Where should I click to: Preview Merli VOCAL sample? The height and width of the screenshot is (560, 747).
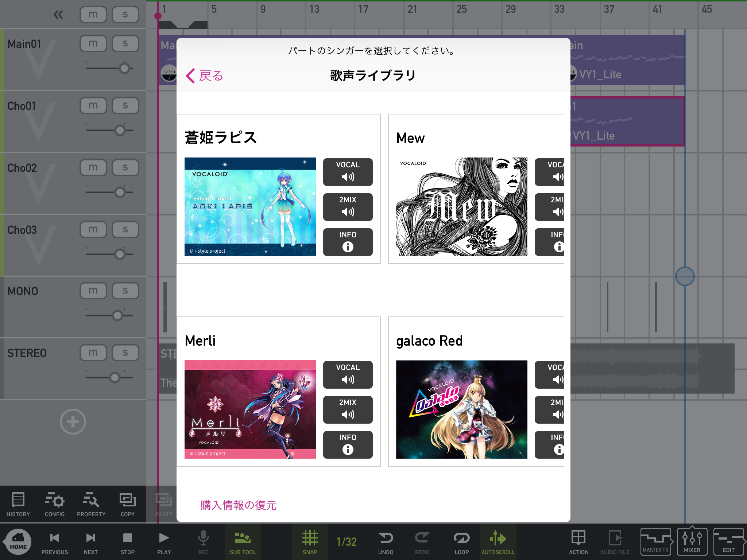point(348,375)
